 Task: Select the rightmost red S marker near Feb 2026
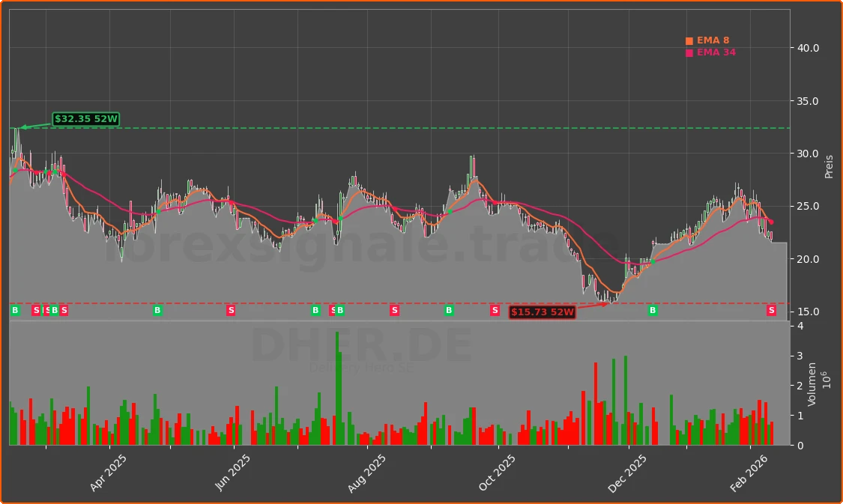pos(772,310)
